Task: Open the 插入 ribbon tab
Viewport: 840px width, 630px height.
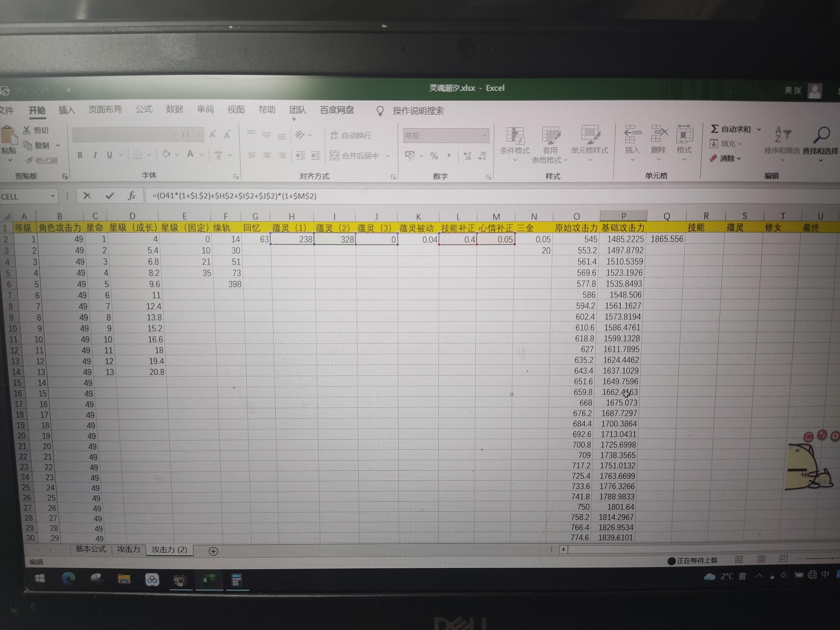Action: (x=67, y=110)
